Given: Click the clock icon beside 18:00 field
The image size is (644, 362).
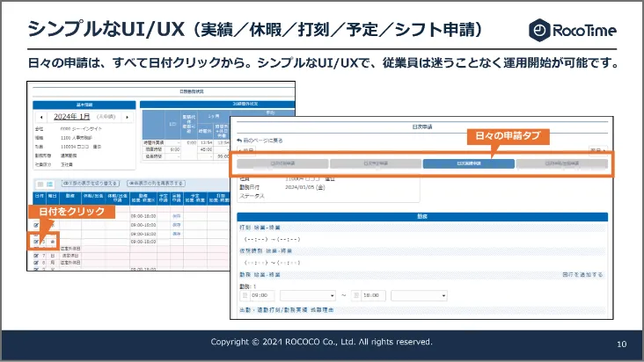Looking at the screenshot, I should click(355, 296).
